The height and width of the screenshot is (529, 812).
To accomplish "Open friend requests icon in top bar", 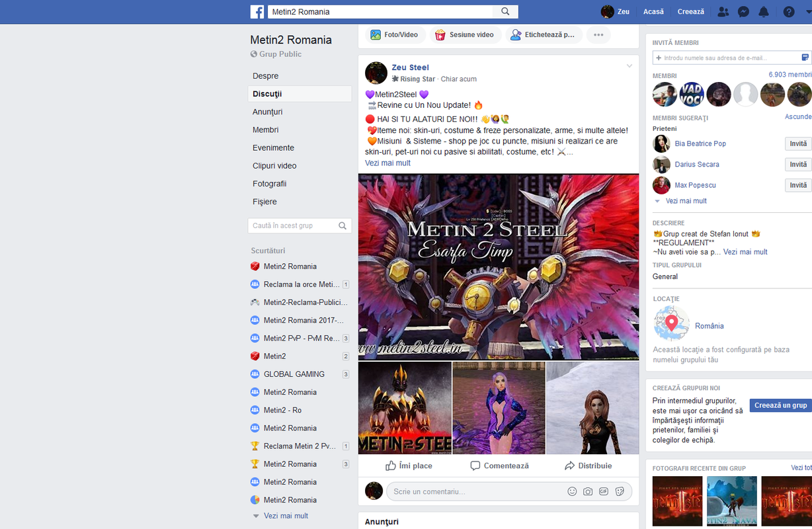I will [723, 12].
